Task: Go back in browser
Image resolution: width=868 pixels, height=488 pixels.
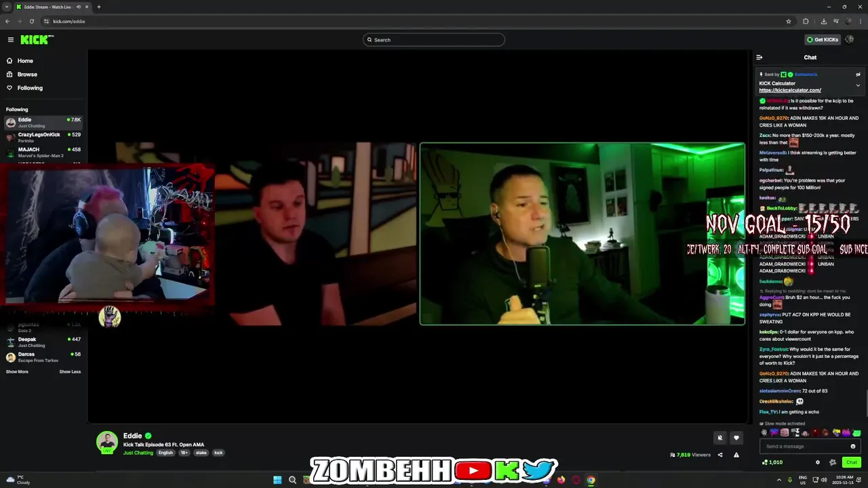Action: pos(7,21)
